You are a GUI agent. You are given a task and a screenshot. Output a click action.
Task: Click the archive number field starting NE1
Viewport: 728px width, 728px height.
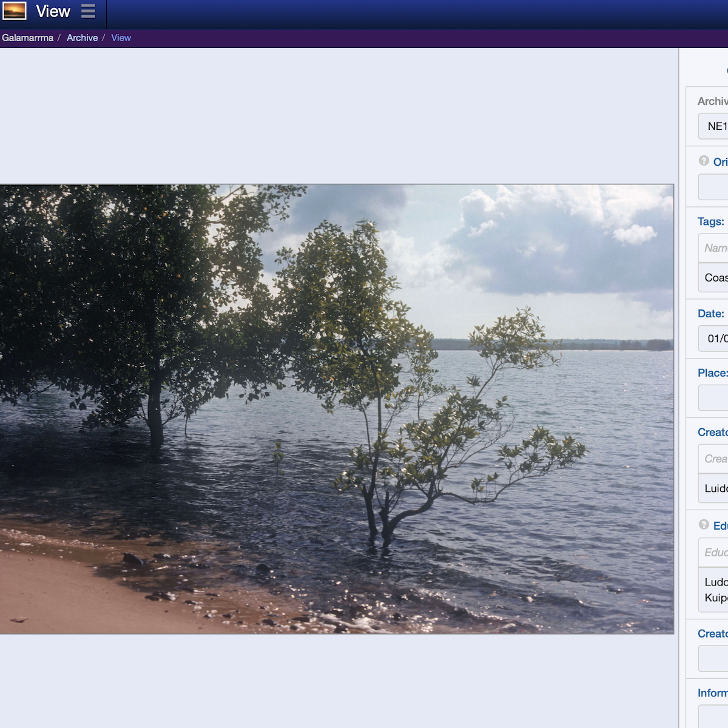coord(713,126)
